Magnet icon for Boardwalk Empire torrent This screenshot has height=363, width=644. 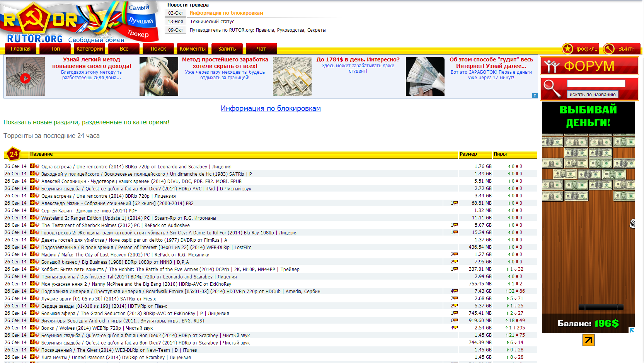(37, 291)
